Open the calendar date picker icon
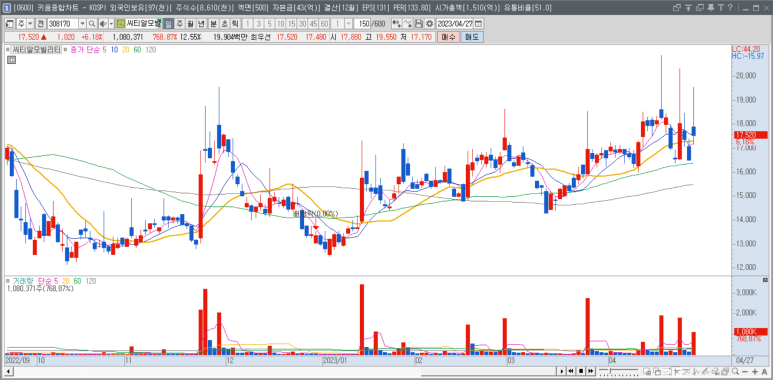 478,24
